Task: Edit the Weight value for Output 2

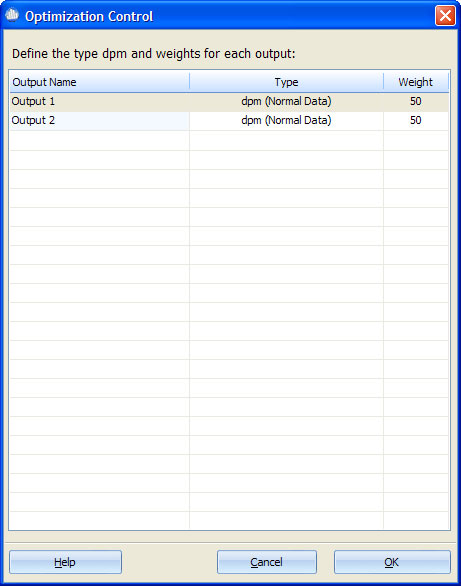Action: click(x=416, y=121)
